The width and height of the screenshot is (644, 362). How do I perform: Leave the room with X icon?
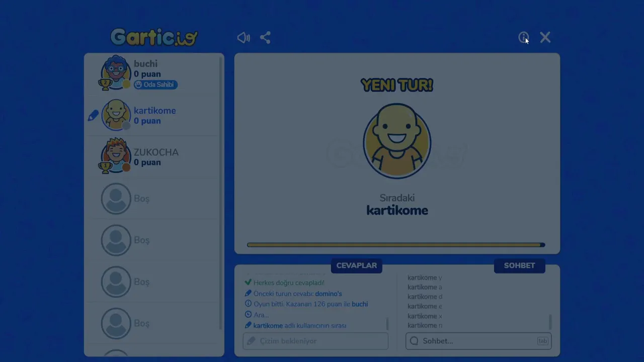[x=545, y=38]
